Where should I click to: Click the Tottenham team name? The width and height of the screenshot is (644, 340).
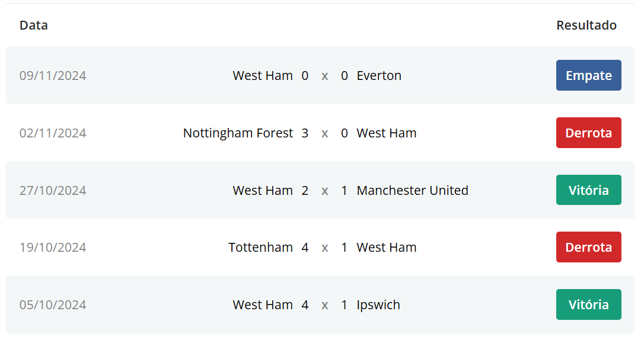click(x=260, y=248)
